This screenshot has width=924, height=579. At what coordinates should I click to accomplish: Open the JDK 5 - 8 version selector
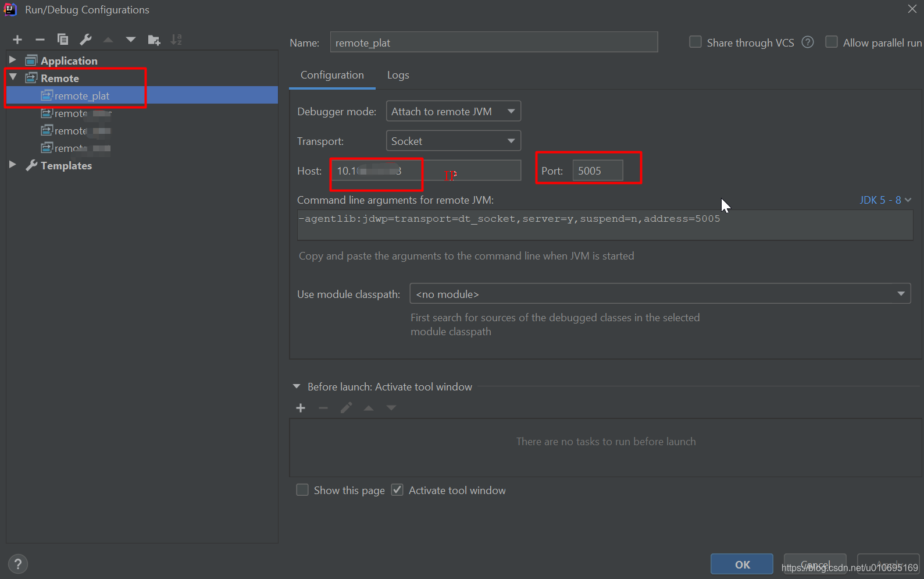[x=885, y=200]
